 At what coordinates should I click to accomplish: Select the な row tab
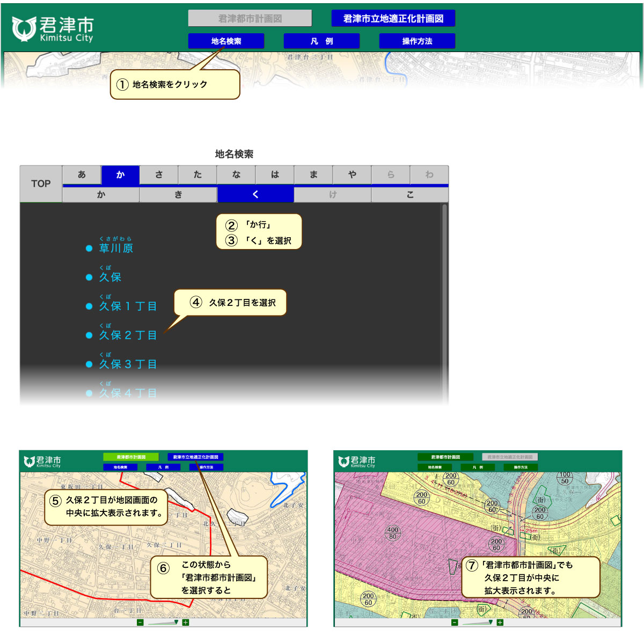[236, 174]
